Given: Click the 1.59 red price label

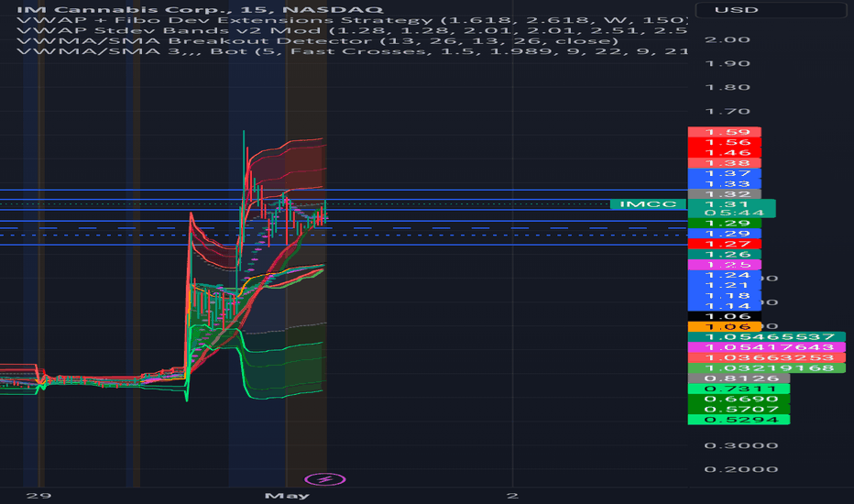Looking at the screenshot, I should [x=725, y=132].
